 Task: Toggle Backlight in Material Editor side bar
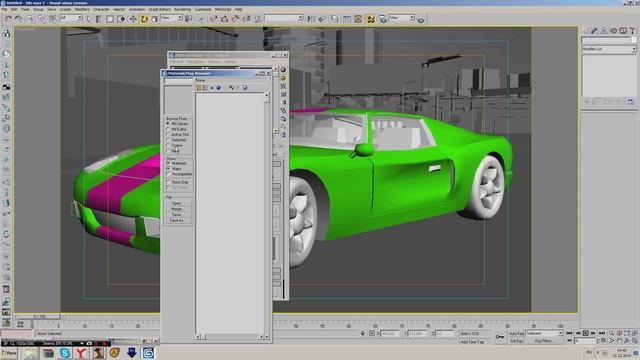(x=283, y=78)
